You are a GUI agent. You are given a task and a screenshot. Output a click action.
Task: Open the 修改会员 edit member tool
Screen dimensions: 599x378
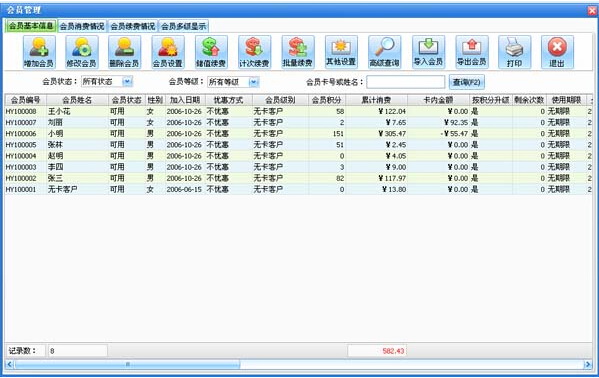[x=82, y=52]
